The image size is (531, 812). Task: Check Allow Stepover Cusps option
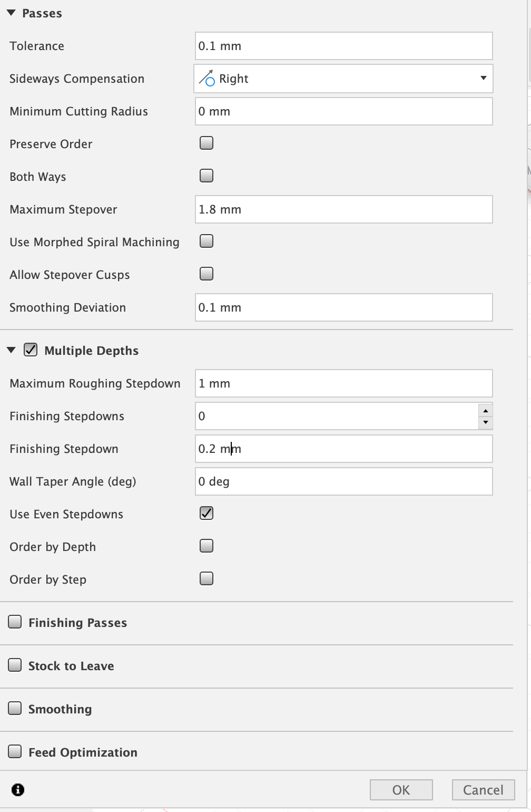click(206, 274)
